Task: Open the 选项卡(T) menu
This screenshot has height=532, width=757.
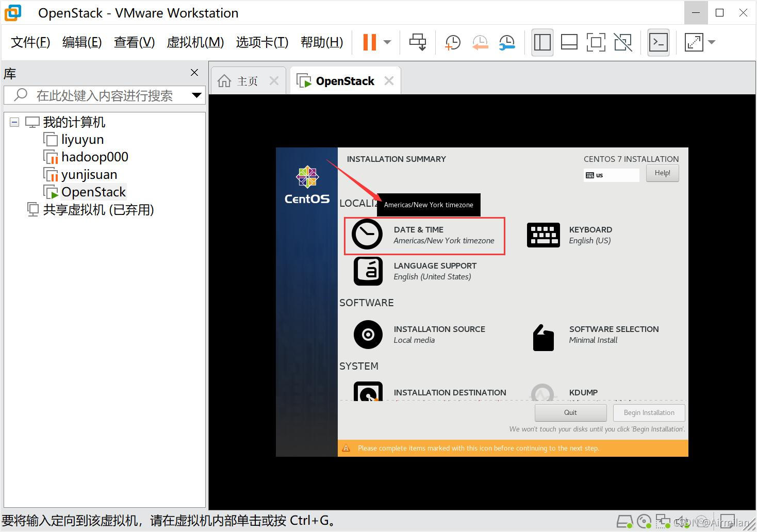Action: (x=262, y=42)
